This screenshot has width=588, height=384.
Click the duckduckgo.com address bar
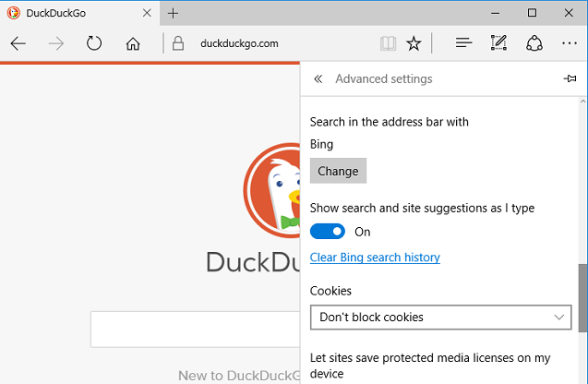(x=239, y=43)
